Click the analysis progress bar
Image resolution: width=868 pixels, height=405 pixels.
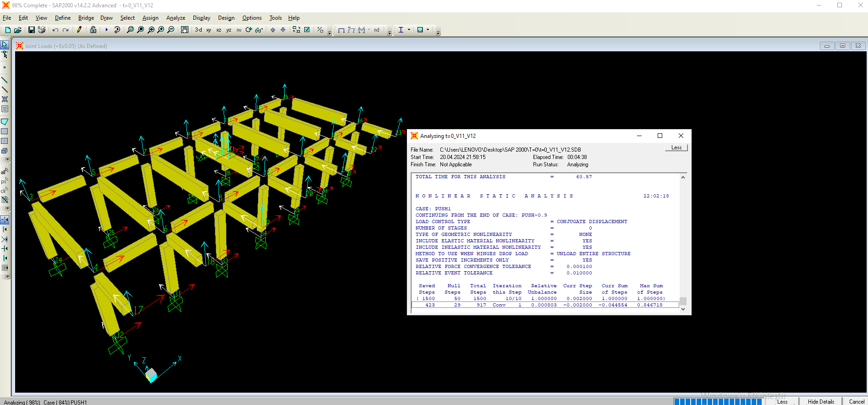point(718,402)
